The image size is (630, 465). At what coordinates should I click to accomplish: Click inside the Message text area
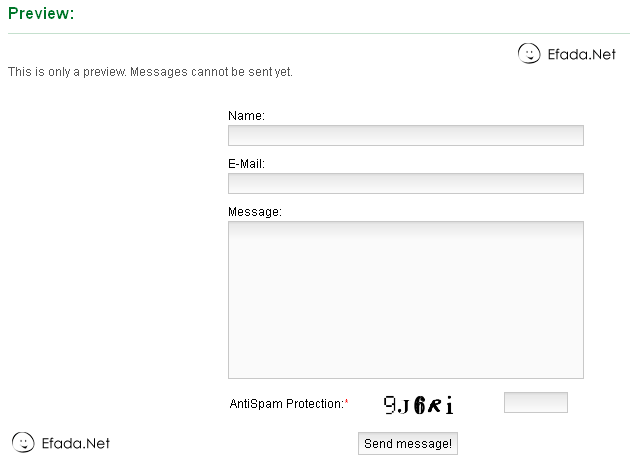point(405,300)
